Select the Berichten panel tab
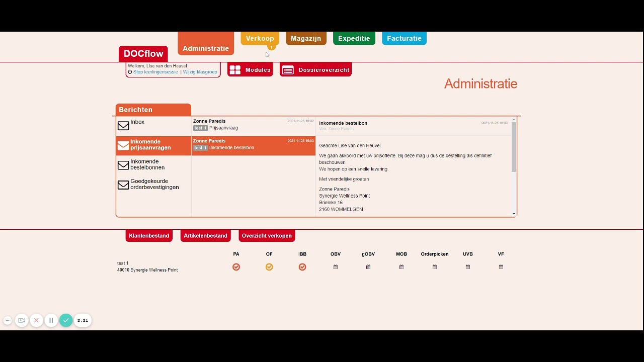Viewport: 644px width, 362px height. [x=153, y=110]
